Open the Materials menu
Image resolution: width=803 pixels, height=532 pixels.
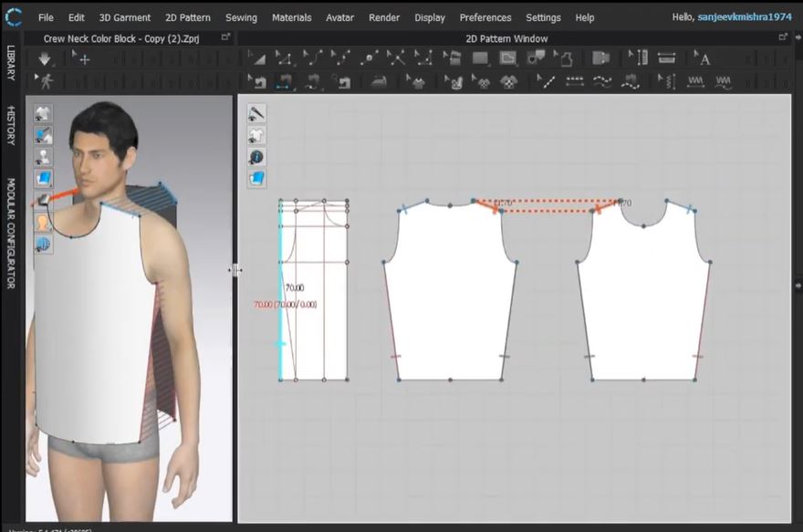291,17
